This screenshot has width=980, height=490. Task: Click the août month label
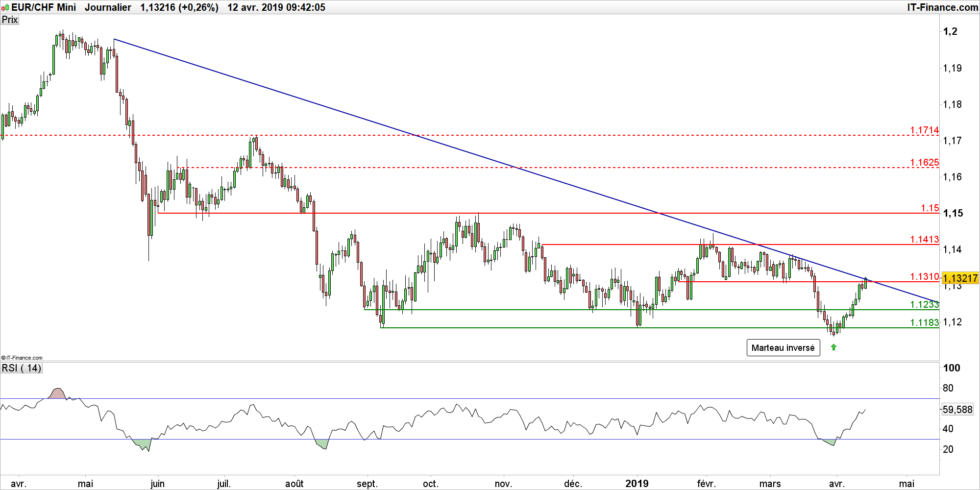pyautogui.click(x=294, y=484)
